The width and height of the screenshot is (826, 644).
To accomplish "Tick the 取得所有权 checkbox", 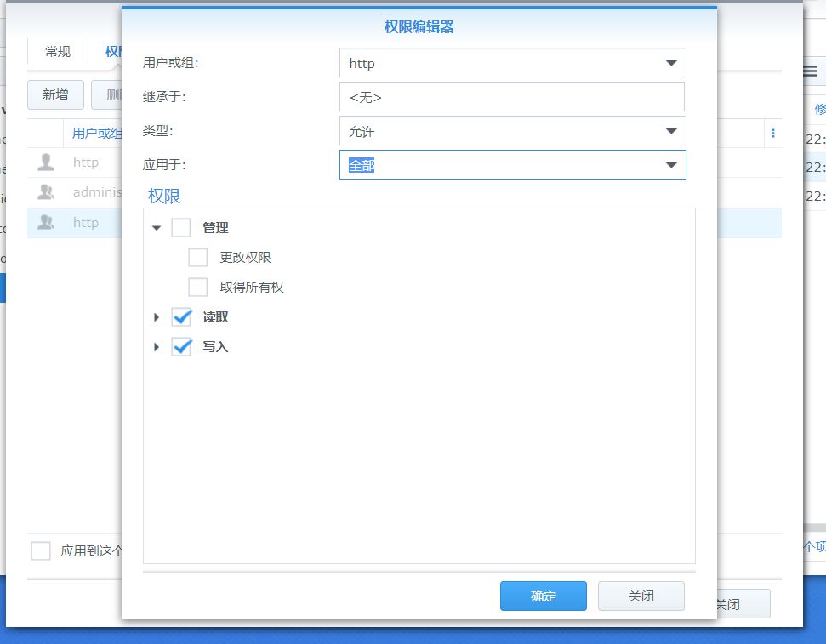I will (198, 288).
